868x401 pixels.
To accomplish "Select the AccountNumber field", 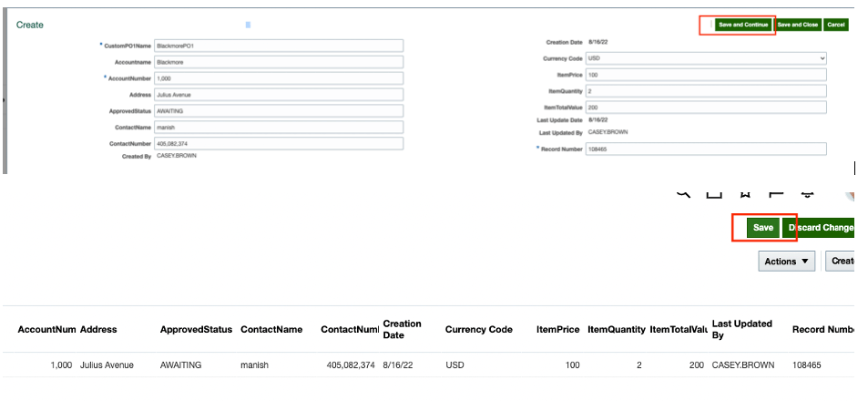I will click(x=278, y=78).
